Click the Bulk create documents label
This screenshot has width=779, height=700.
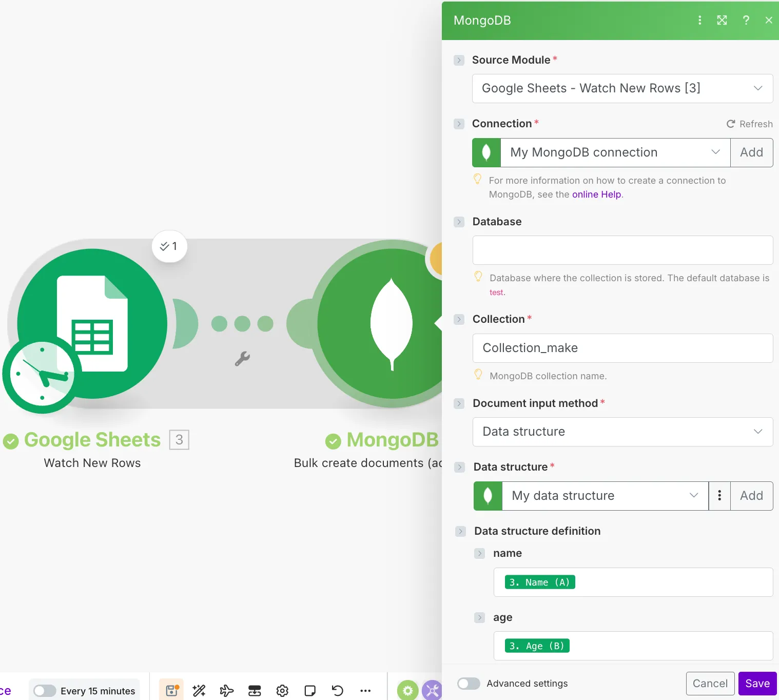pos(368,463)
